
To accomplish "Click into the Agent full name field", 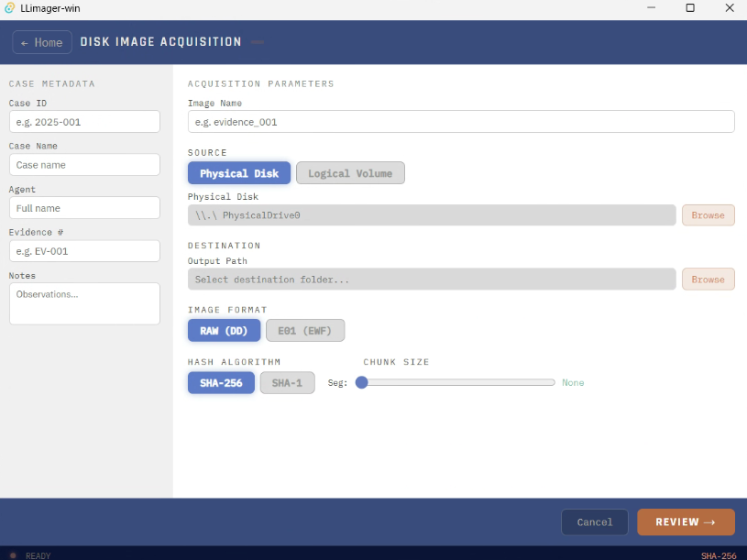I will coord(85,208).
